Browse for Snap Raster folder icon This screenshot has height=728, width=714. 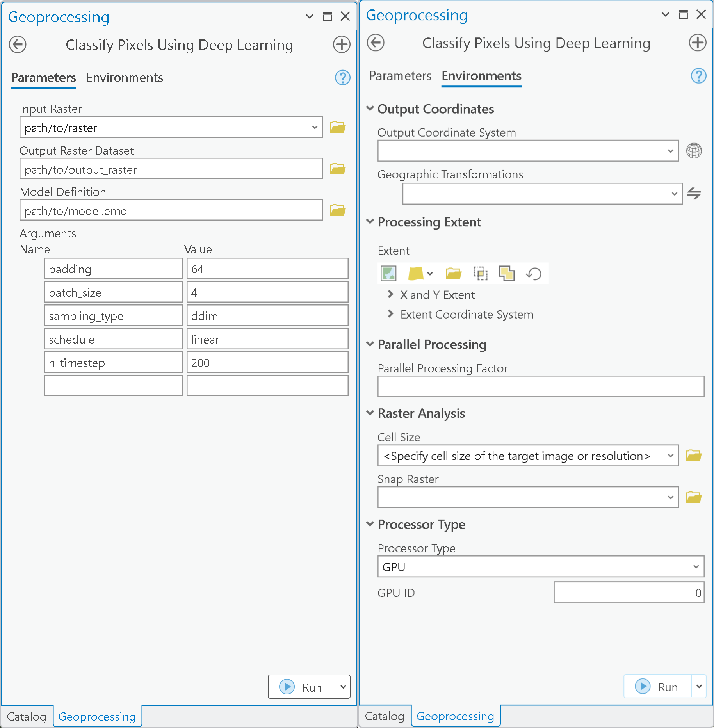click(x=694, y=497)
